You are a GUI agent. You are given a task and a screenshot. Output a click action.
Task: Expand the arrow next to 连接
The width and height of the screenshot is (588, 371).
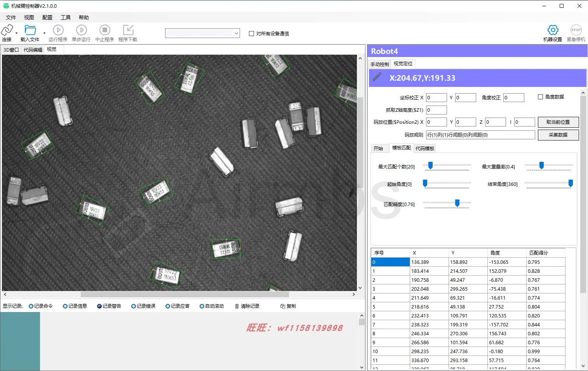click(x=16, y=33)
